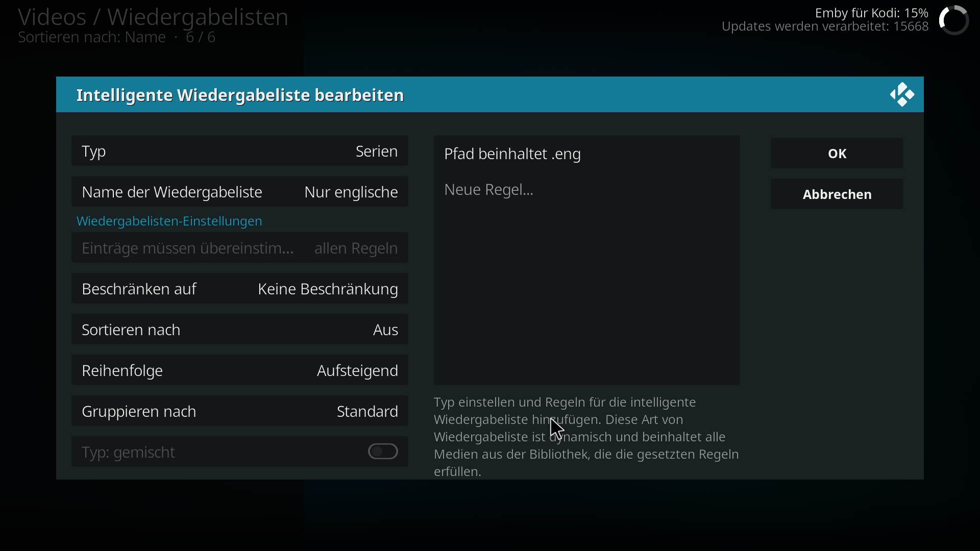The image size is (980, 551).
Task: Click the help description text below rules
Action: pyautogui.click(x=586, y=437)
